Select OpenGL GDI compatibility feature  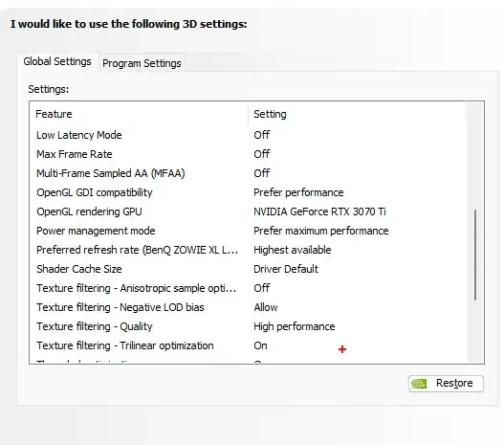click(95, 192)
